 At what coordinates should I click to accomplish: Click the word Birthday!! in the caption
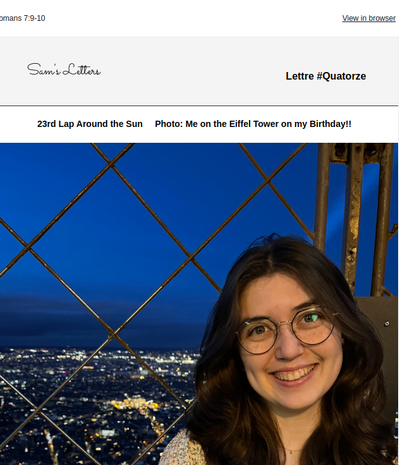(x=330, y=124)
